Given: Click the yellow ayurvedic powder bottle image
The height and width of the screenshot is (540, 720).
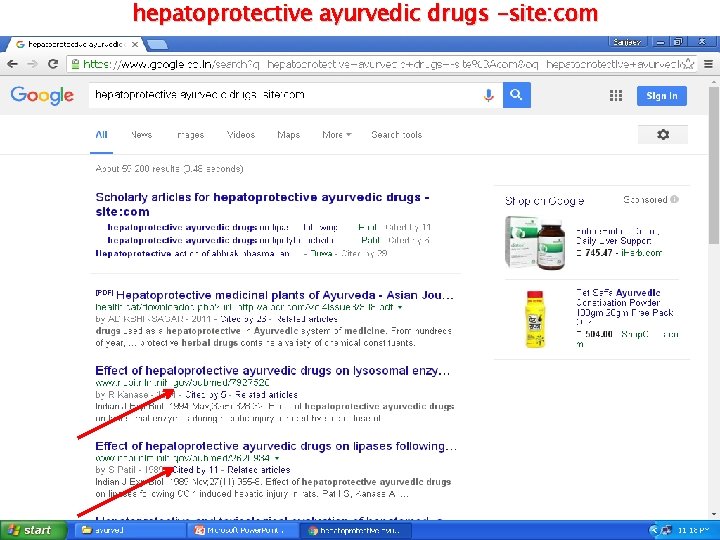Looking at the screenshot, I should click(535, 319).
